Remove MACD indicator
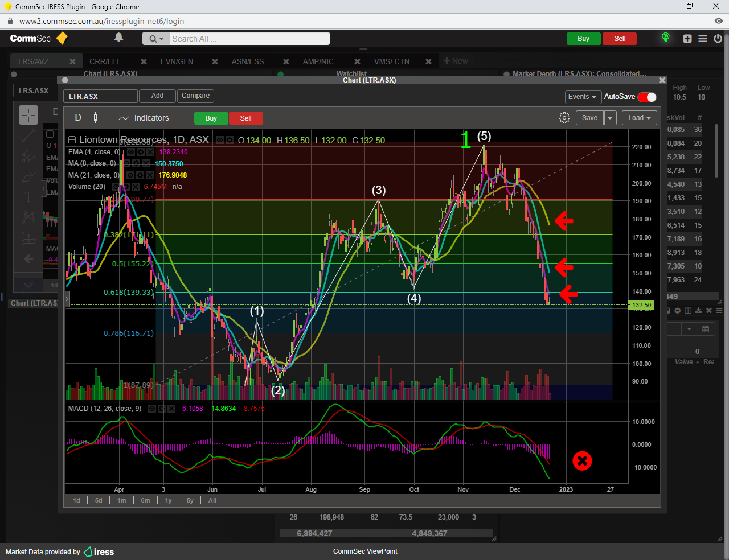This screenshot has width=729, height=560. (x=171, y=409)
